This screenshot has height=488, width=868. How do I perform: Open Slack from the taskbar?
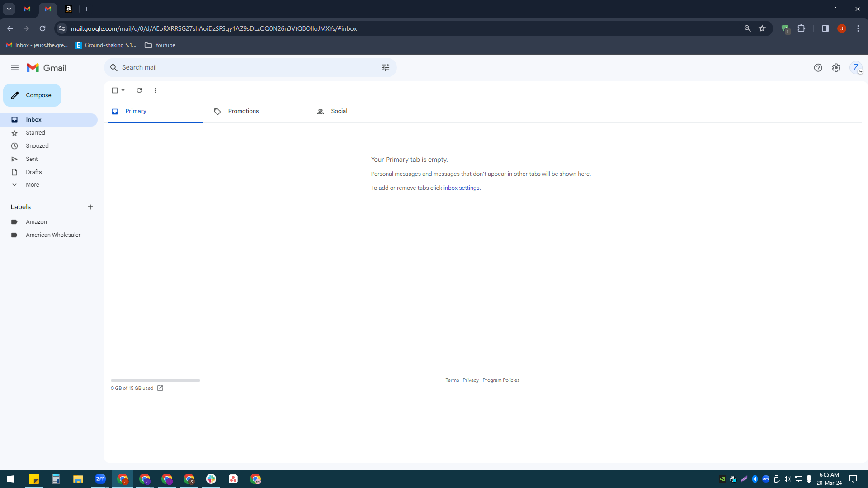211,479
